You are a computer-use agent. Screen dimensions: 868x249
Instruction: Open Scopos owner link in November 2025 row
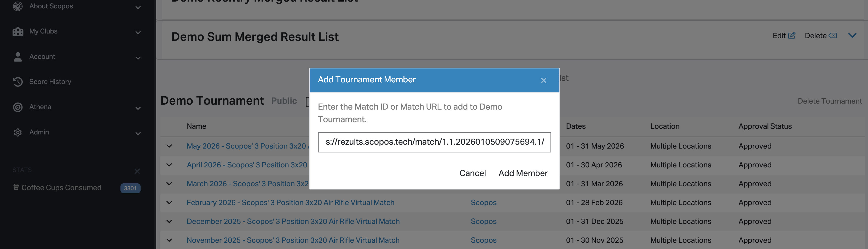click(484, 240)
